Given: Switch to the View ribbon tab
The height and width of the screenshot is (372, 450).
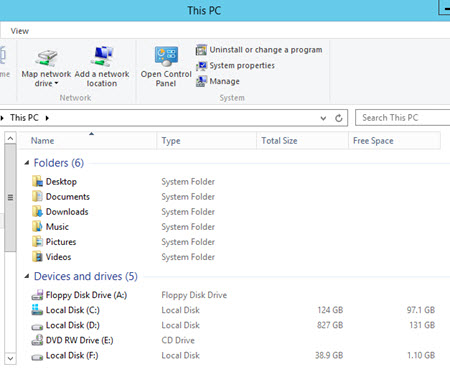Looking at the screenshot, I should [x=20, y=31].
